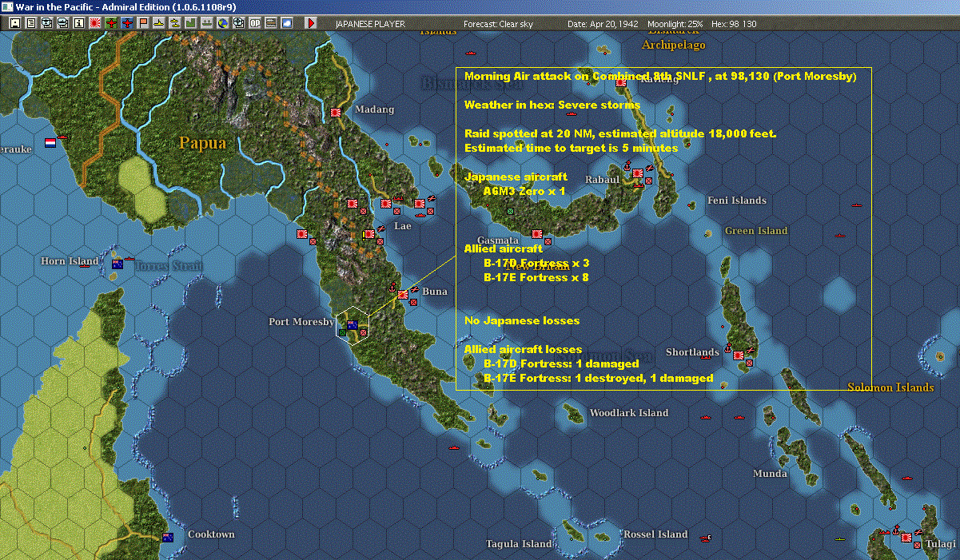This screenshot has width=960, height=560.
Task: Click 'Raid spotted at 20 NM' line
Action: coord(620,133)
